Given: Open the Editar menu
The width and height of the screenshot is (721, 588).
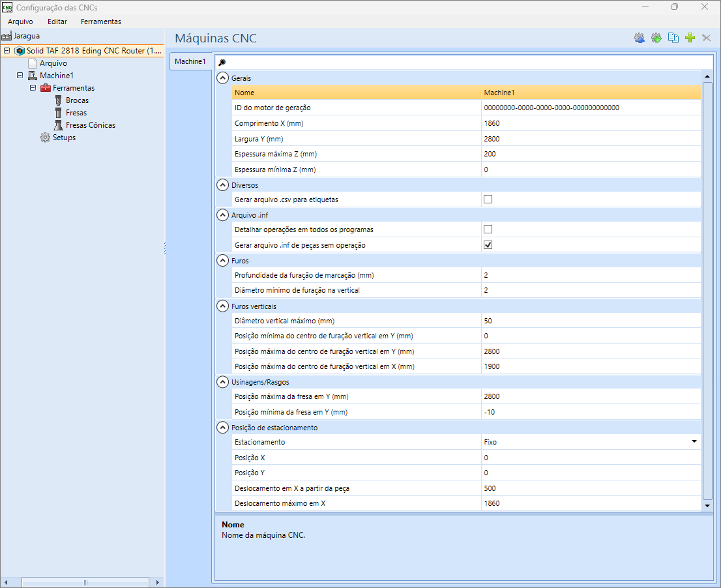Looking at the screenshot, I should click(x=57, y=22).
